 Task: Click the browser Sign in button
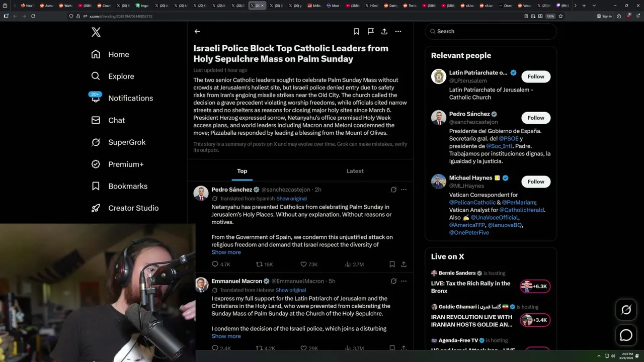tap(604, 16)
